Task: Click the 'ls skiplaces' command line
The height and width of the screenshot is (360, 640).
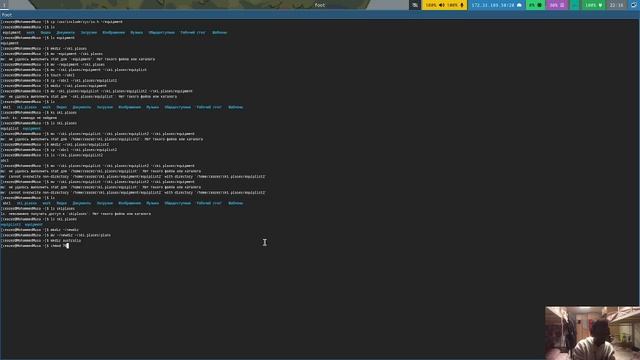Action: point(38,209)
